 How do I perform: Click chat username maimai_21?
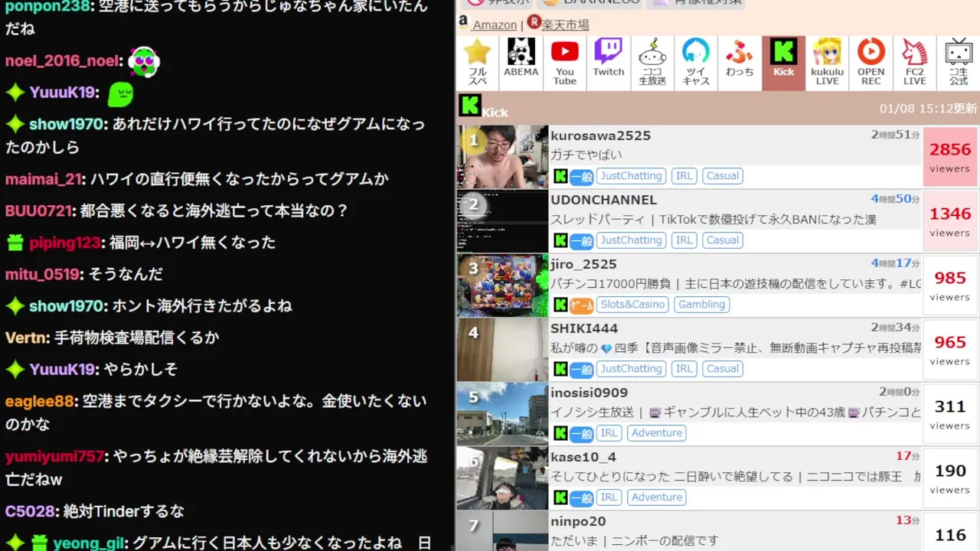[43, 179]
